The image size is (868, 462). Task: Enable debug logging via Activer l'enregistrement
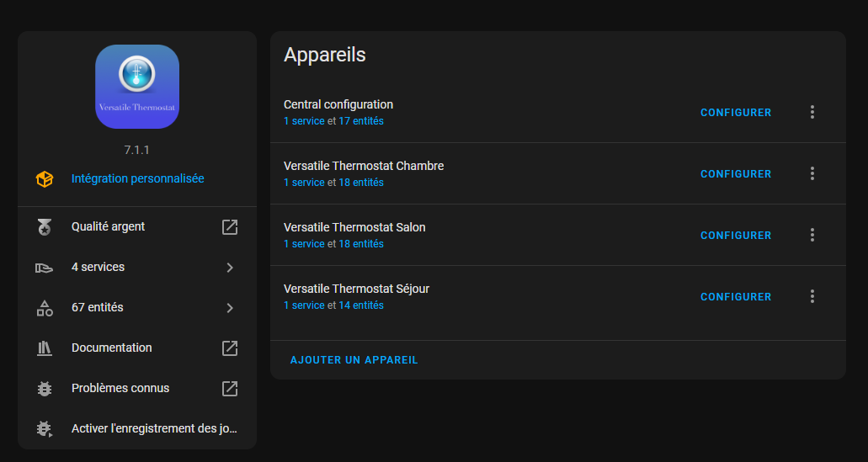click(x=137, y=429)
